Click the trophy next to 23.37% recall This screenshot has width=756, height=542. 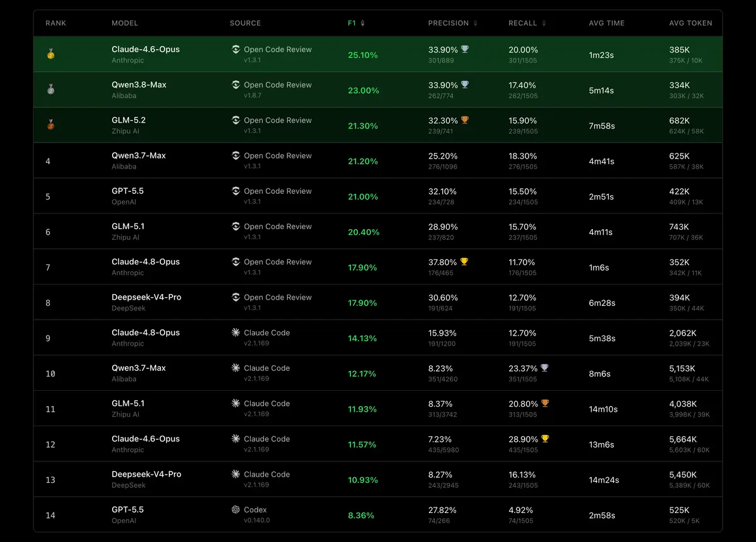(545, 368)
